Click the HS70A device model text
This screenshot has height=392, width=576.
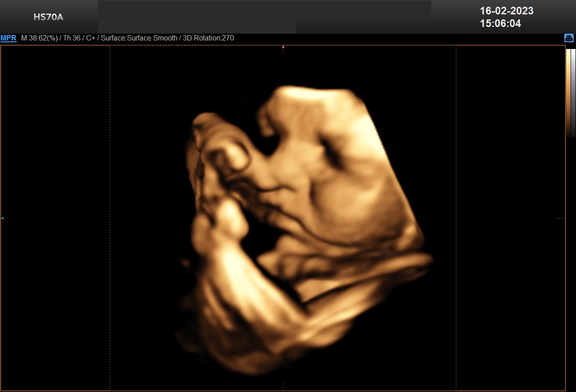click(49, 18)
